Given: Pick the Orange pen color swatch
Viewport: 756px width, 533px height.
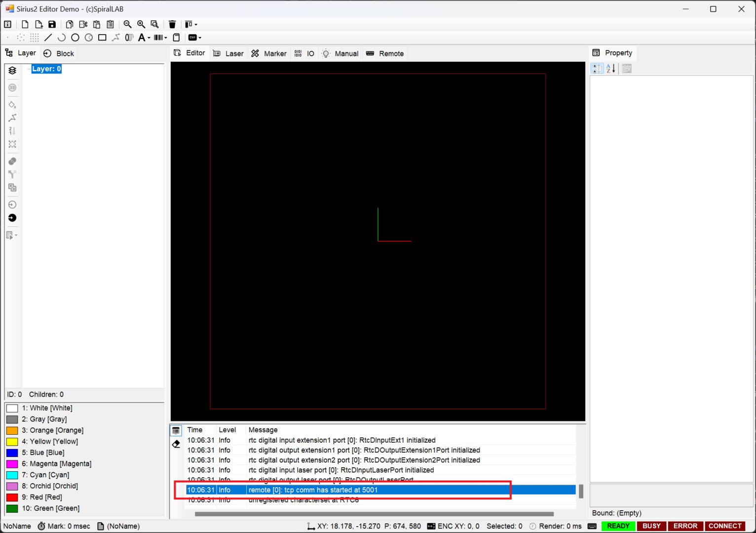Looking at the screenshot, I should [12, 430].
